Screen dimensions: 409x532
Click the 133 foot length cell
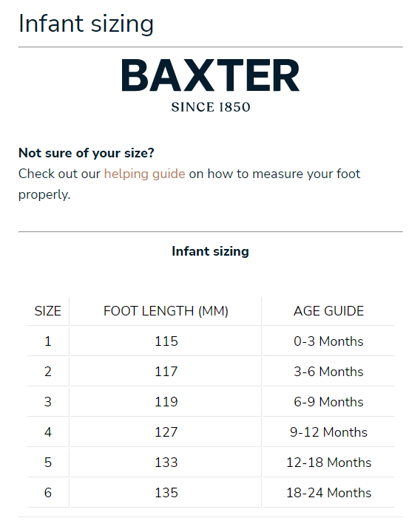click(166, 462)
